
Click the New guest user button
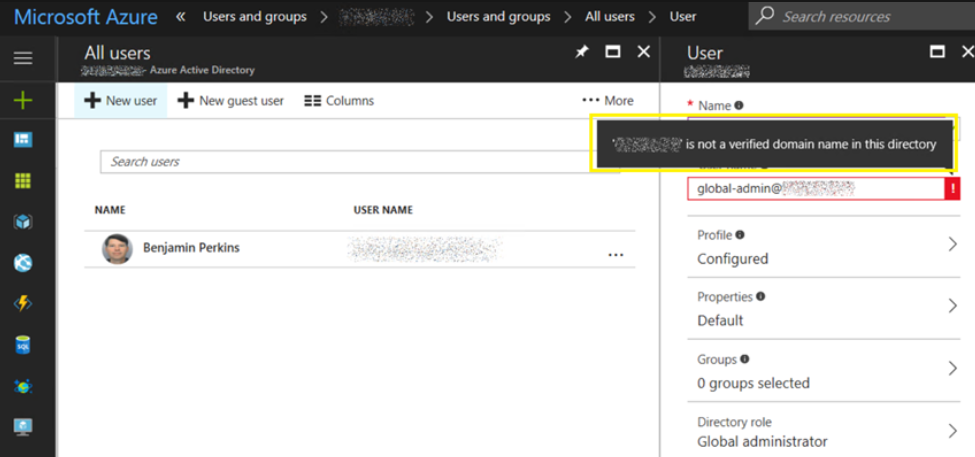pos(231,101)
